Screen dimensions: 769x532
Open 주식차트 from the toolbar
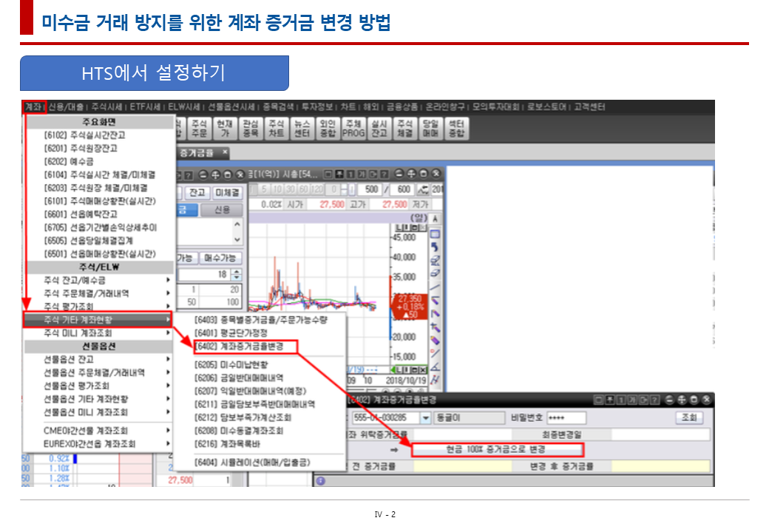tap(276, 129)
